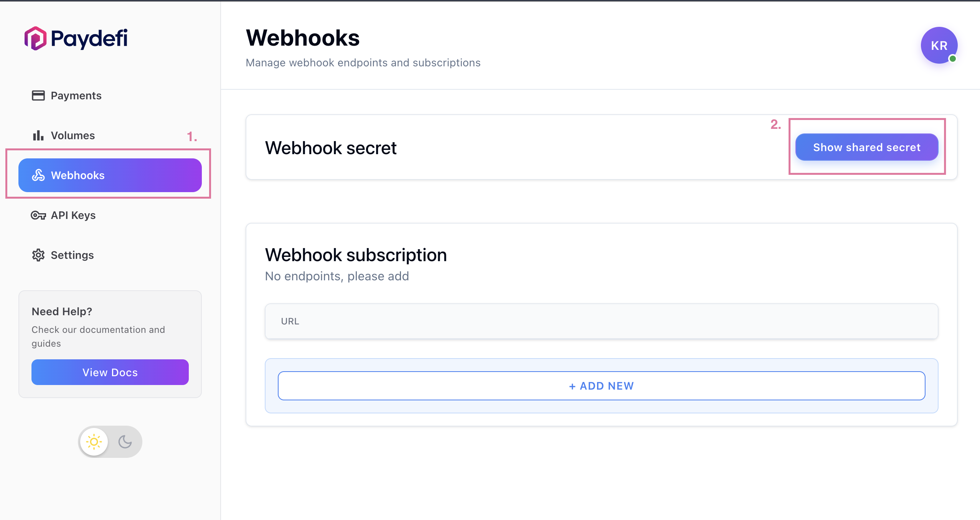This screenshot has height=520, width=980.
Task: Click the Volumes bar chart icon
Action: point(38,135)
